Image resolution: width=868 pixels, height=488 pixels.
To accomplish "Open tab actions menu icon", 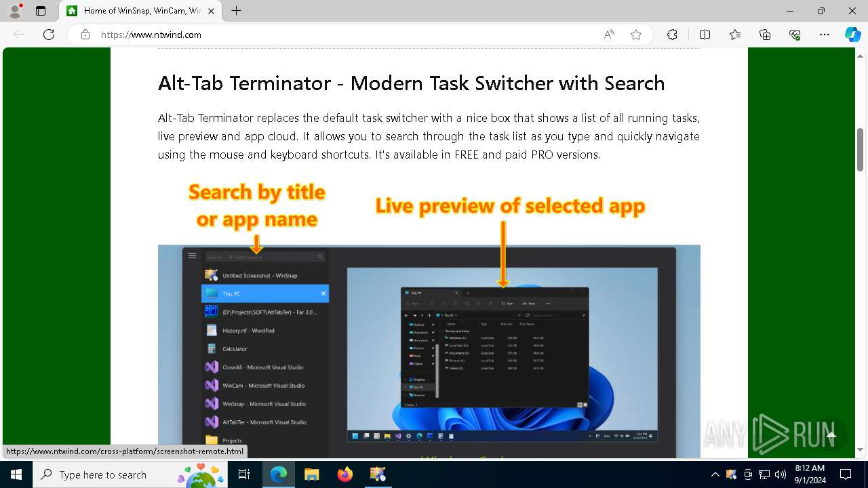I will 41,11.
